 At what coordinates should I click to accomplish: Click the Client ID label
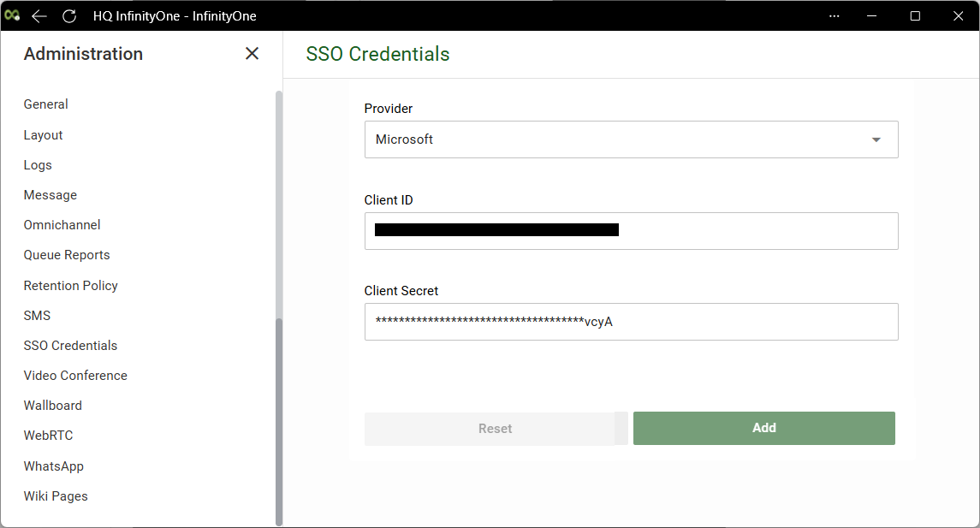point(388,200)
